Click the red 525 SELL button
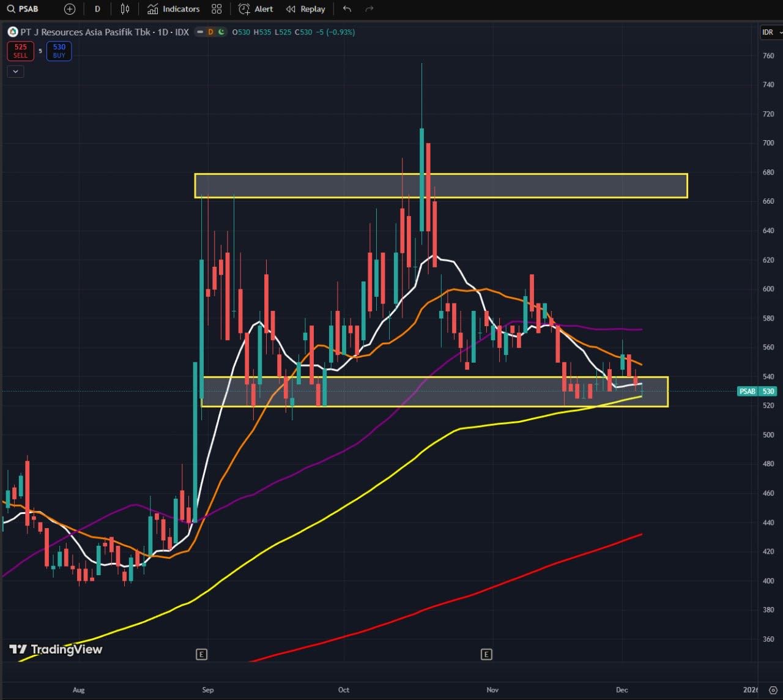Image resolution: width=783 pixels, height=700 pixels. (x=20, y=51)
